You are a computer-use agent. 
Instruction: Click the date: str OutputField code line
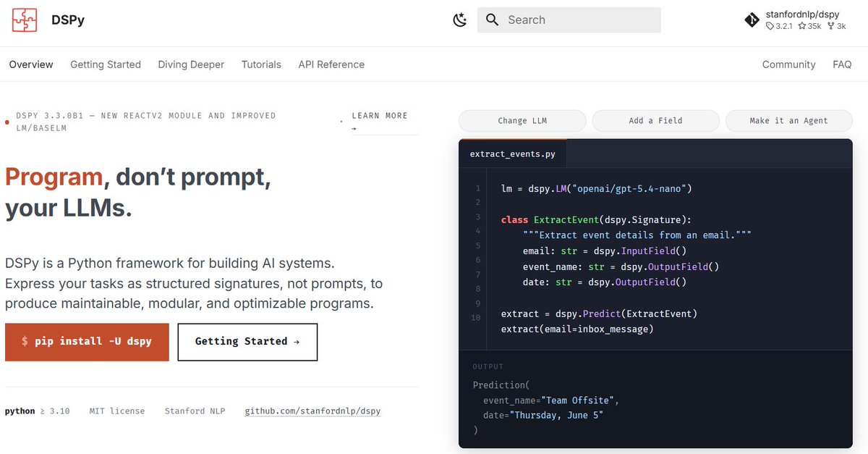click(x=605, y=282)
